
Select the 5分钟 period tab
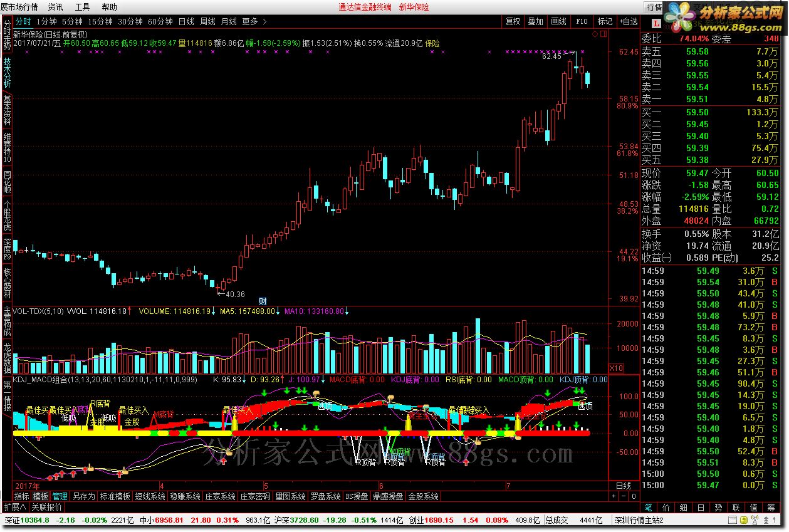tap(73, 21)
